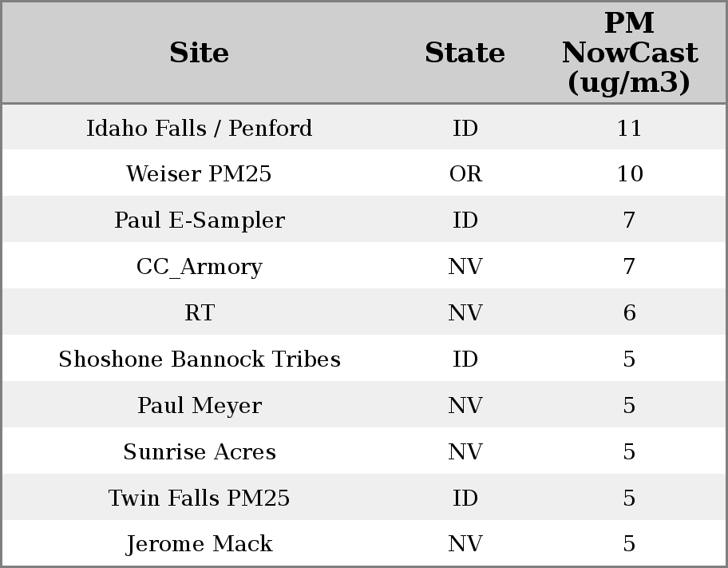Select the Shoshone Bannock Tribes row
Image resolution: width=728 pixels, height=568 pixels.
click(200, 359)
